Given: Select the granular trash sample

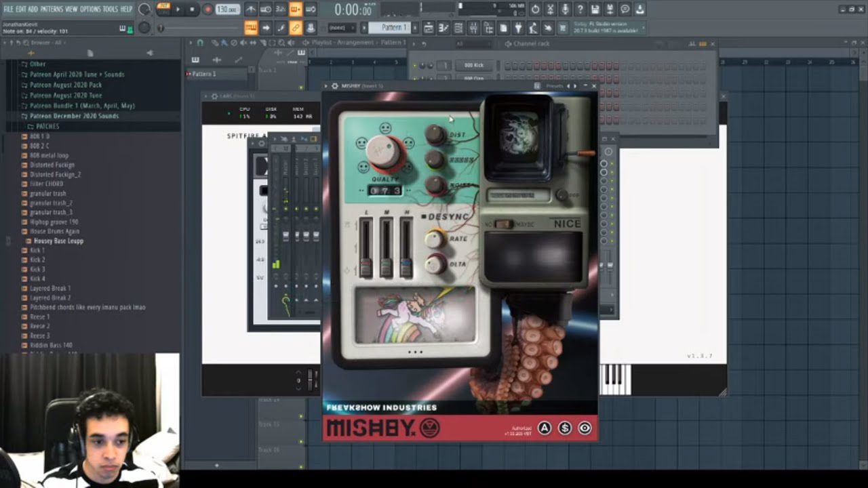Looking at the screenshot, I should click(x=47, y=193).
